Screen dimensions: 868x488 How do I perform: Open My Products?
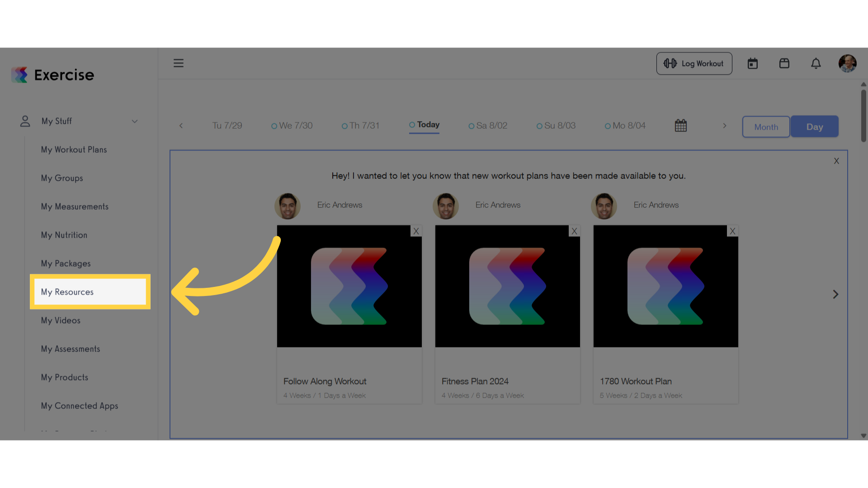click(x=65, y=377)
